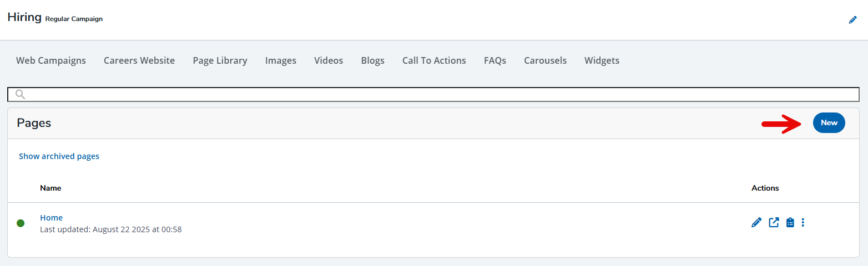
Task: Show archived pages
Action: [x=59, y=156]
